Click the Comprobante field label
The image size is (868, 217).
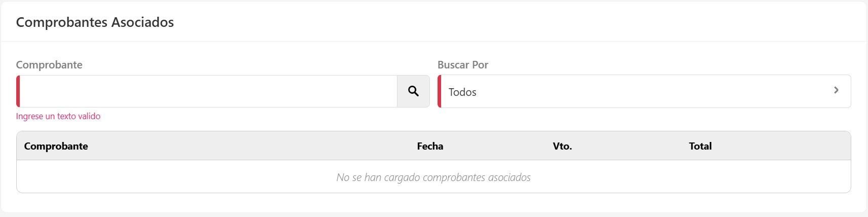49,65
